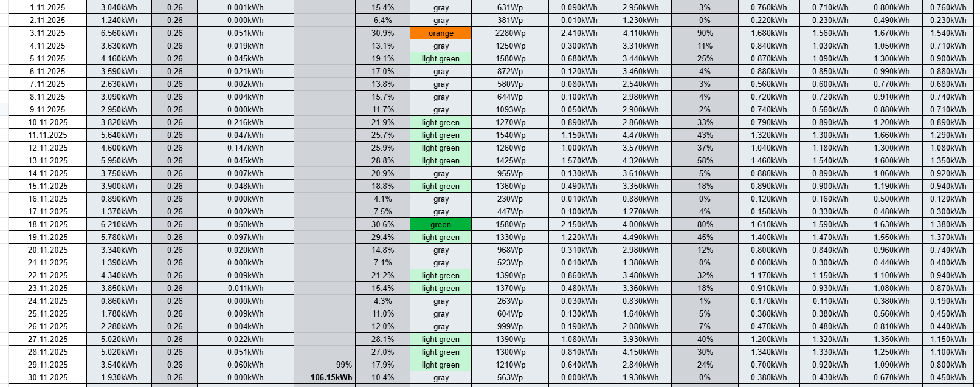Image resolution: width=980 pixels, height=387 pixels.
Task: Select the 90% cell
Action: [x=705, y=33]
